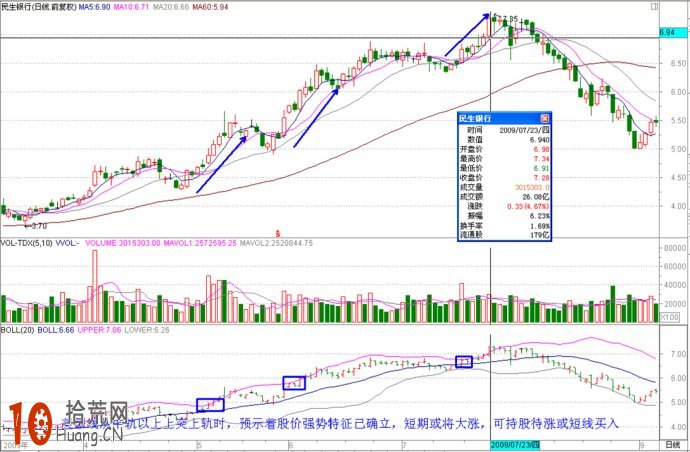Screen dimensions: 690x452
Task: Click the 6.50 price axis label
Action: pyautogui.click(x=678, y=63)
